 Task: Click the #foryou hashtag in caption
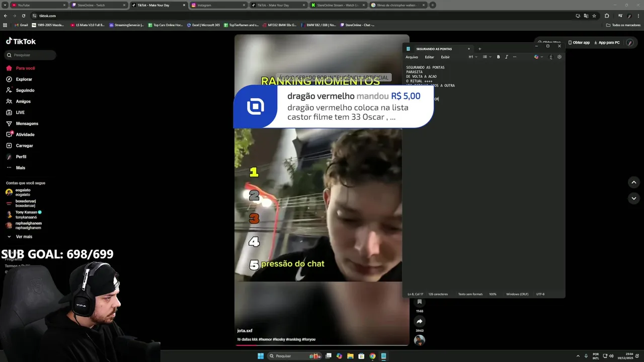click(309, 339)
